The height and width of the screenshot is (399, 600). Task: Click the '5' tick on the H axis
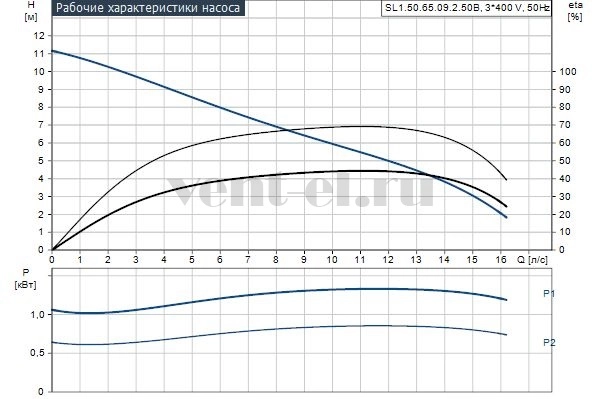pos(41,161)
